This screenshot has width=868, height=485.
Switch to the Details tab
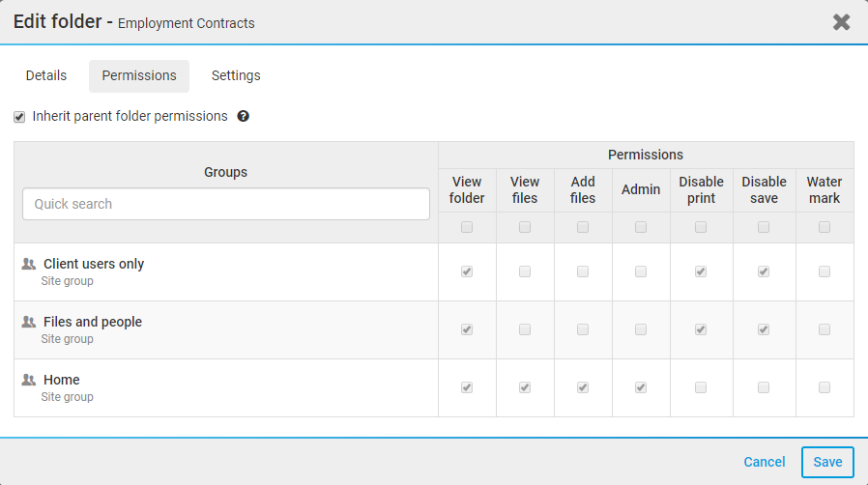[x=46, y=75]
